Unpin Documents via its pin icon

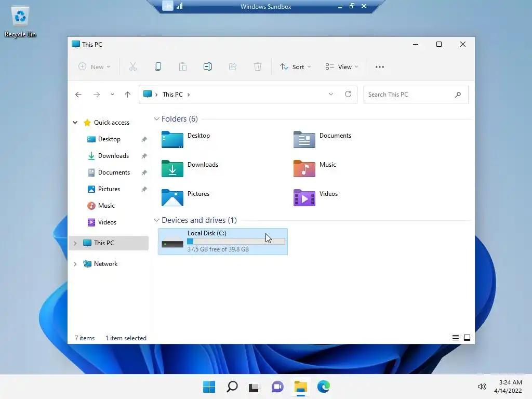point(144,172)
